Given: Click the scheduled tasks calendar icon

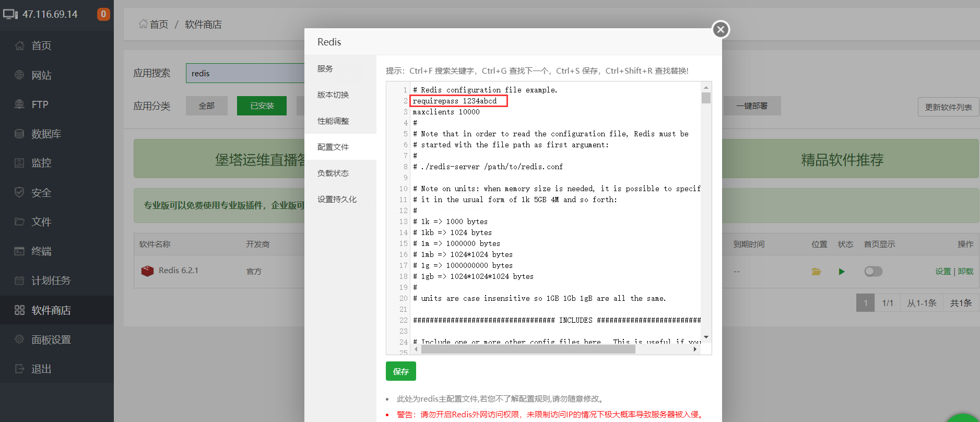Looking at the screenshot, I should coord(19,280).
